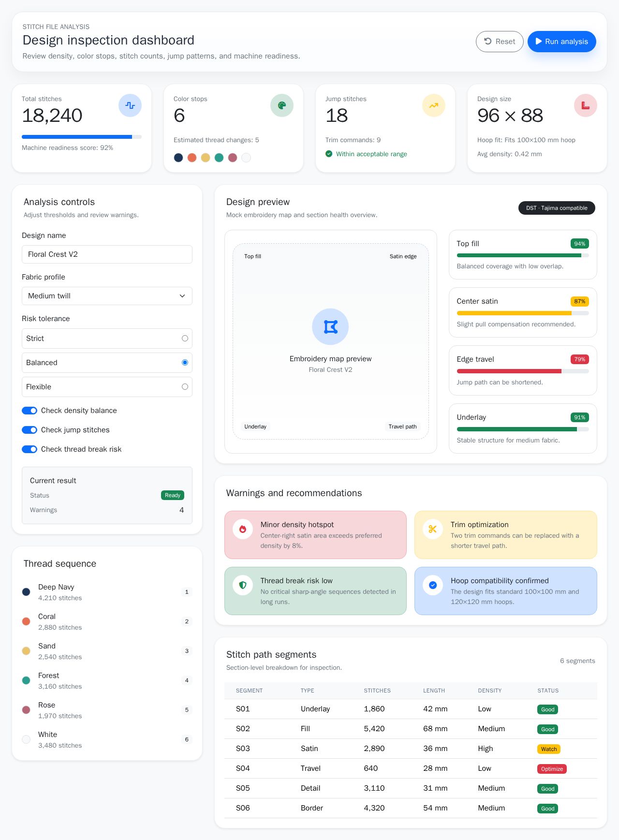The image size is (619, 840).
Task: Click the palette icon on Color stops card
Action: pos(282,105)
